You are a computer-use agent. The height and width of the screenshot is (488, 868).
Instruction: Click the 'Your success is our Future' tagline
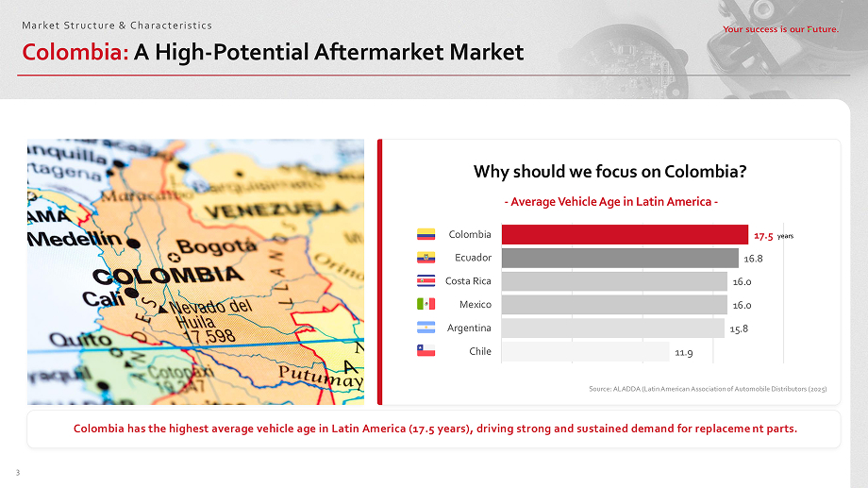point(779,29)
